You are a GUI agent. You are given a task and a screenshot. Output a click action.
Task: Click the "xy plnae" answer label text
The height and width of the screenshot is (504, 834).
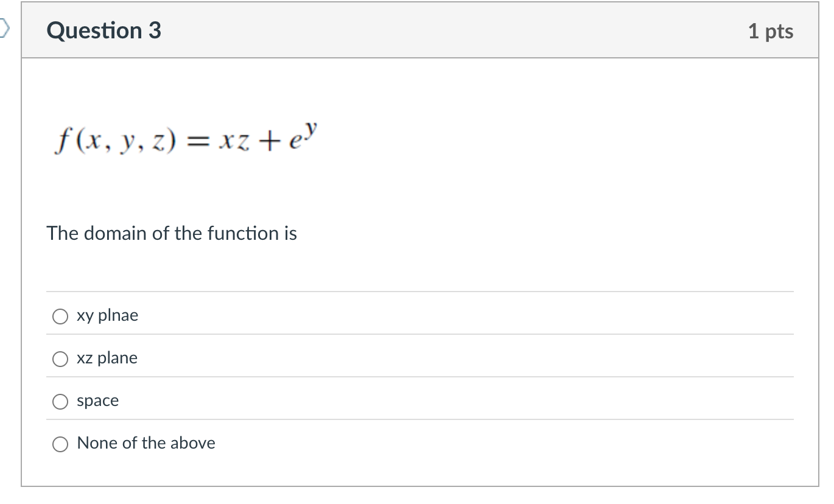tap(107, 315)
